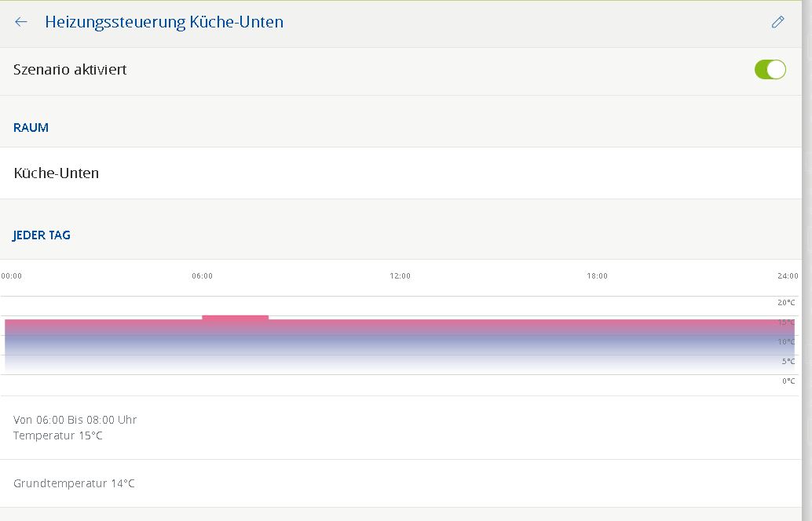
Task: Click the 06:00 time label
Action: click(202, 276)
